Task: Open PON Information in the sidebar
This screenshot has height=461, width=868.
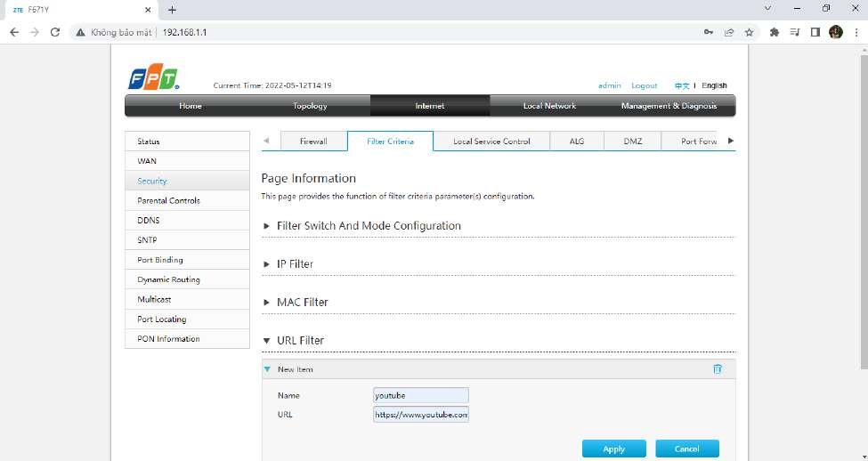Action: [x=187, y=339]
